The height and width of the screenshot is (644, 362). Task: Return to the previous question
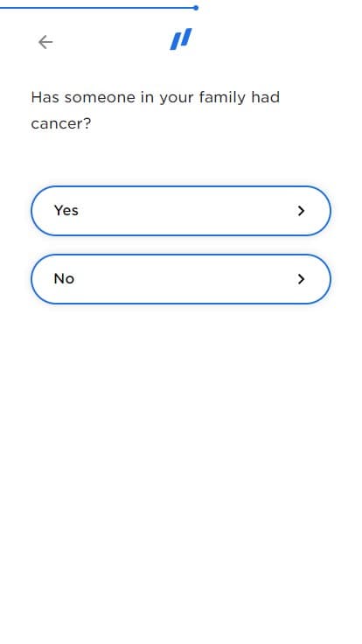point(45,42)
